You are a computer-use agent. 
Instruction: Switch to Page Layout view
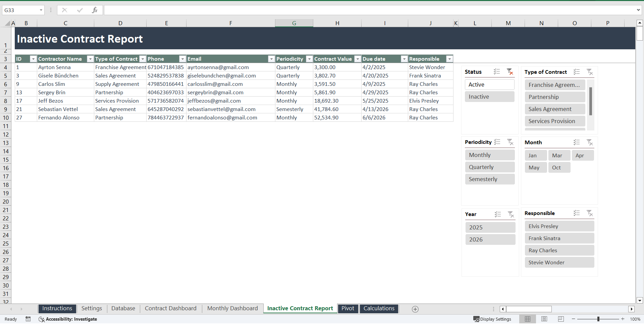tap(544, 319)
